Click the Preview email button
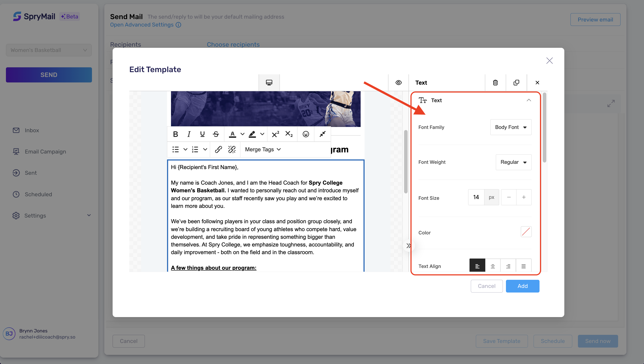644x364 pixels. (x=595, y=20)
